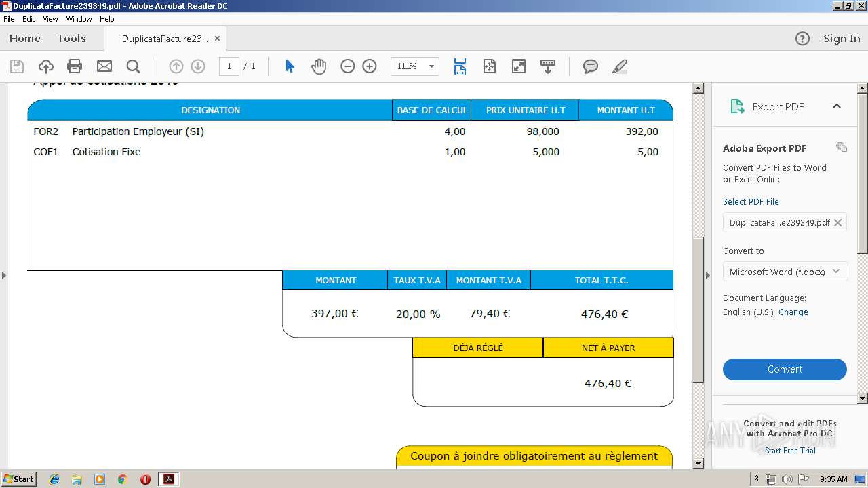The height and width of the screenshot is (488, 868).
Task: Collapse right tools pane arrow
Action: tap(708, 275)
